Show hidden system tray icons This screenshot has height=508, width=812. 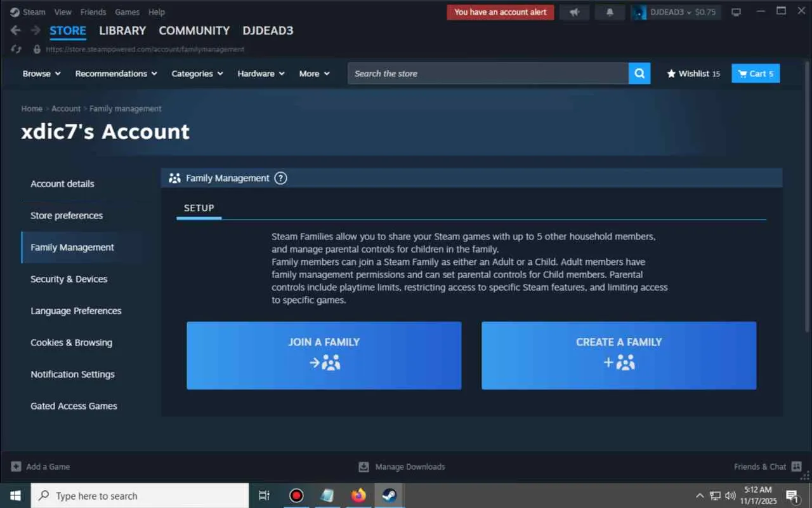700,496
